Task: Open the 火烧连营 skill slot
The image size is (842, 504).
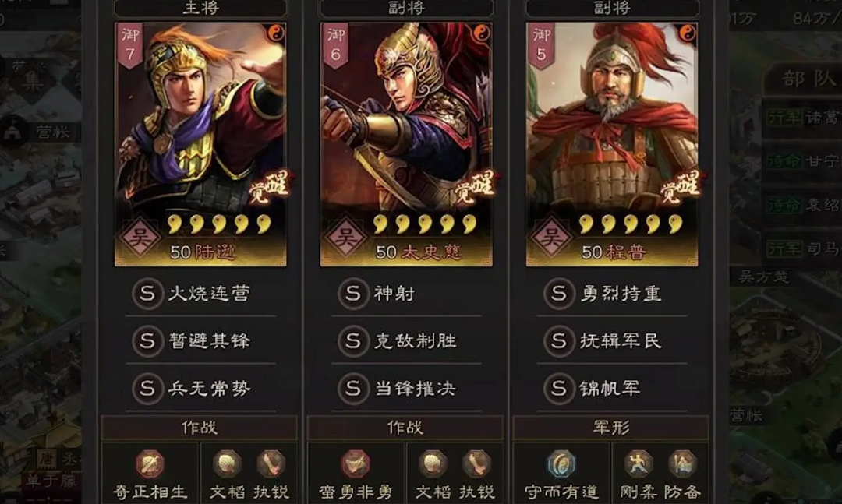Action: 200,294
